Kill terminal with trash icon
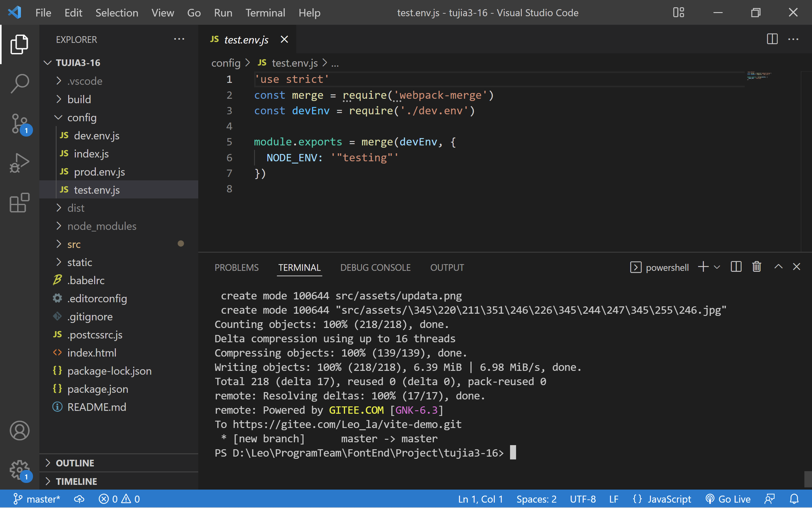Screen dimensions: 812x508 coord(756,267)
